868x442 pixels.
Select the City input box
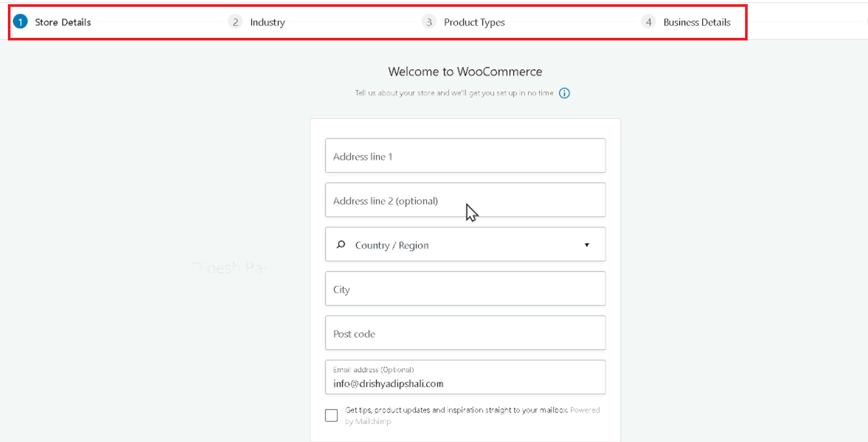coord(465,289)
